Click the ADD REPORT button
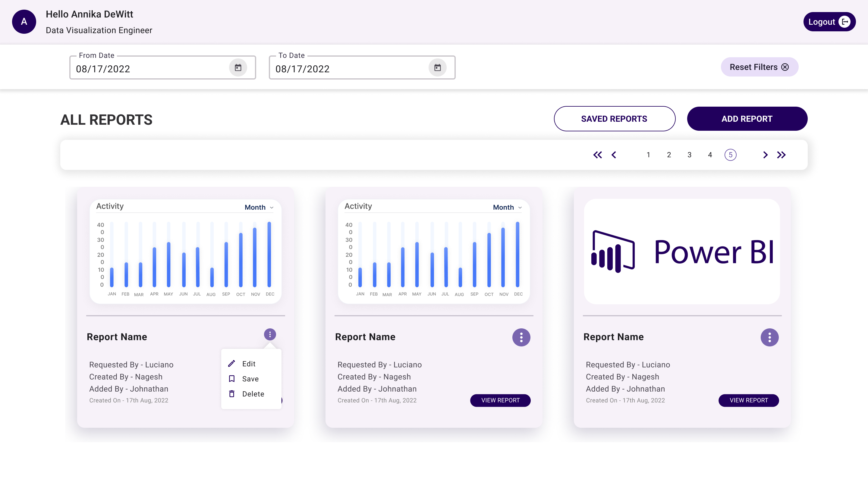The image size is (868, 482). click(x=747, y=119)
